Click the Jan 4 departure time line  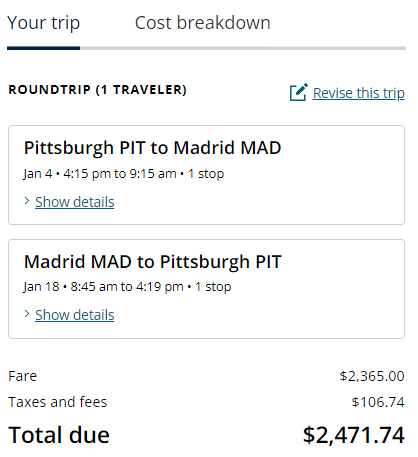coord(124,174)
